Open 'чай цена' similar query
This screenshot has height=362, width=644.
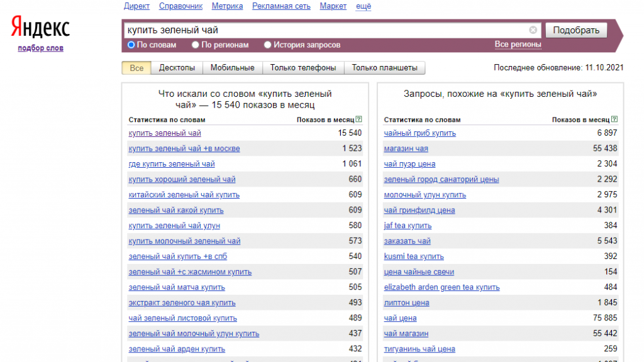click(x=400, y=318)
